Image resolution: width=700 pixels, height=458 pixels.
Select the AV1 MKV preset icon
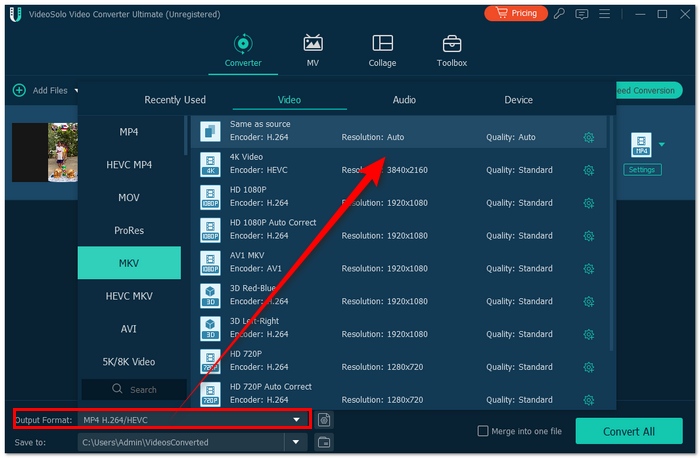coord(210,262)
